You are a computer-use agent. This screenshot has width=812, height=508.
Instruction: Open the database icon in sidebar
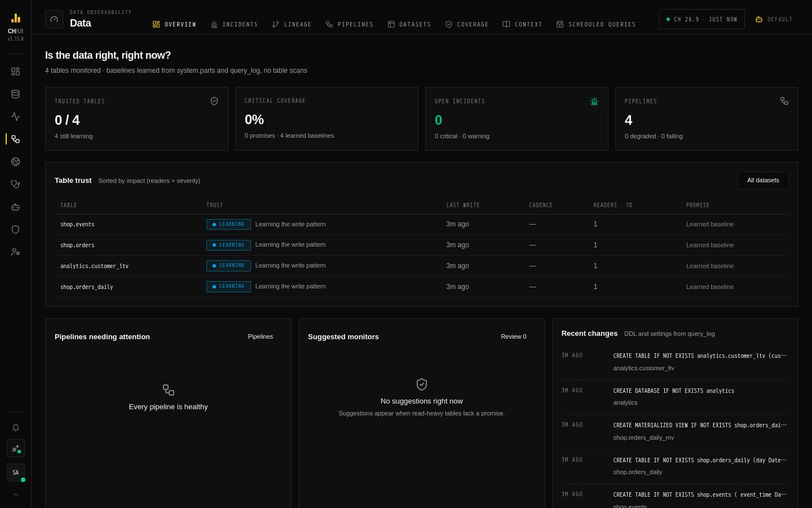coord(16,94)
